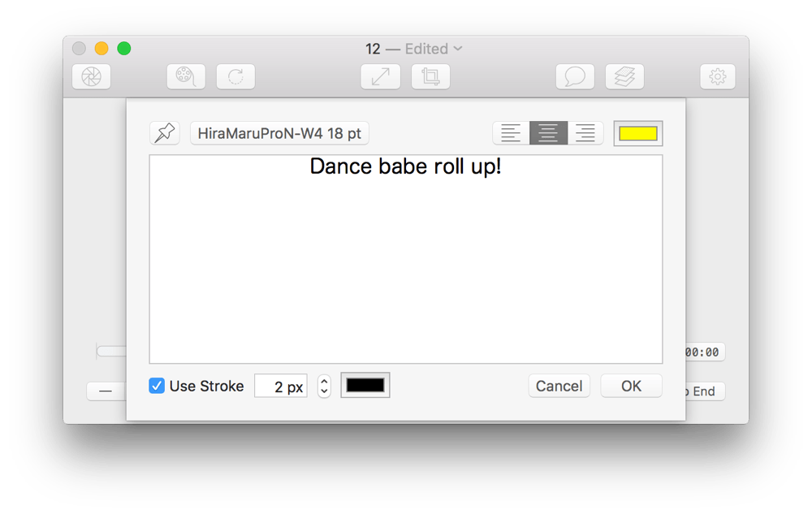Open the stacked layers tool
This screenshot has width=812, height=514.
tap(624, 76)
